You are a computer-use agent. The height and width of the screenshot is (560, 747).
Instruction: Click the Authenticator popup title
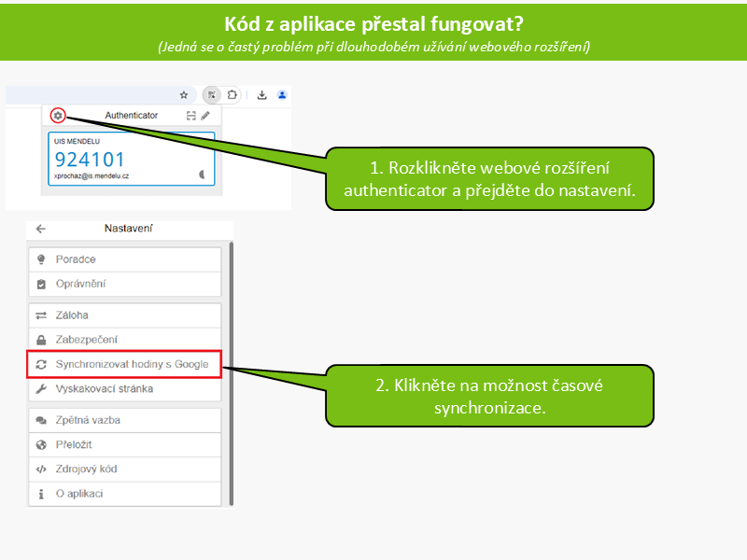[x=132, y=115]
